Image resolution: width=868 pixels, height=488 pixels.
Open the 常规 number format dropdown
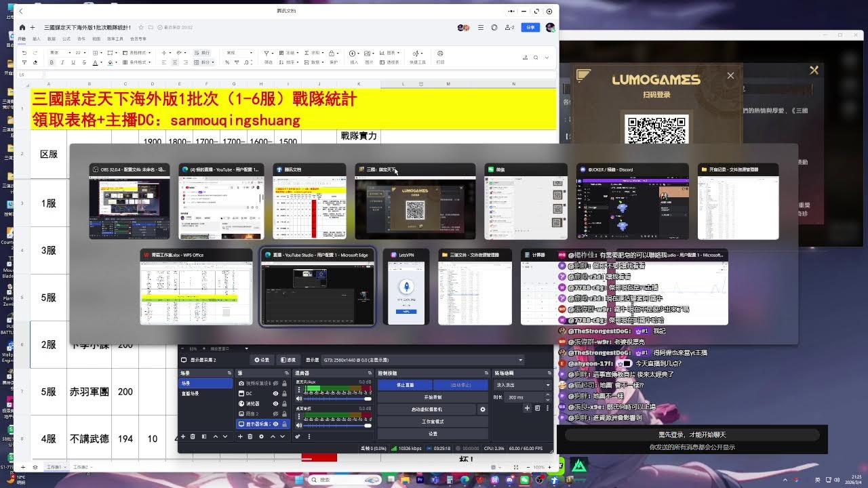tap(239, 52)
